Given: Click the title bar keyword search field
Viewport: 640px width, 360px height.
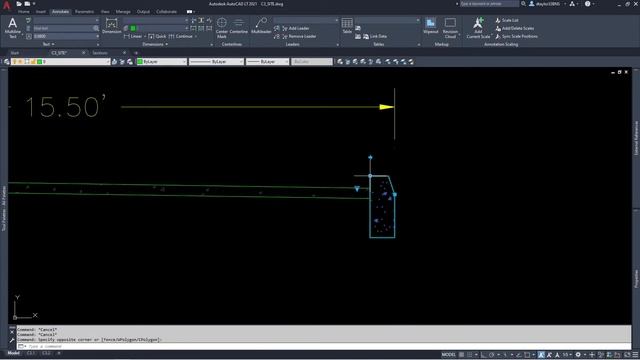Looking at the screenshot, I should tap(489, 4).
